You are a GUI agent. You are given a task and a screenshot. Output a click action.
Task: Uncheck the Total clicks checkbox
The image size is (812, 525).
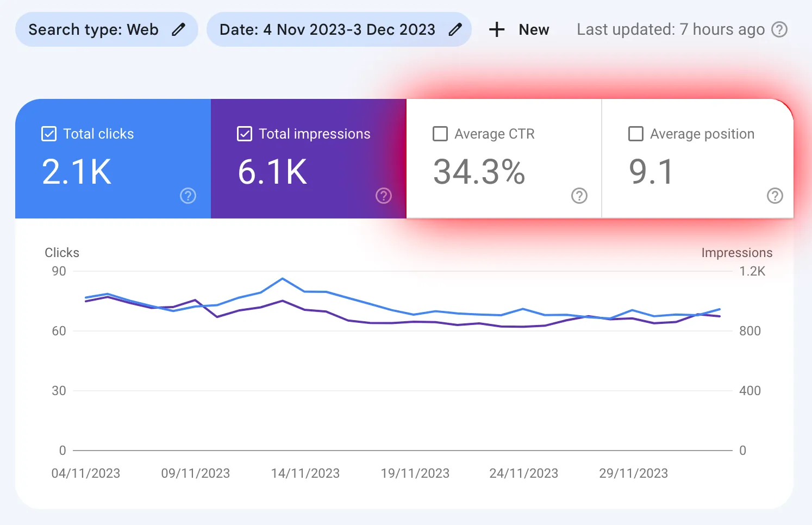(x=49, y=134)
